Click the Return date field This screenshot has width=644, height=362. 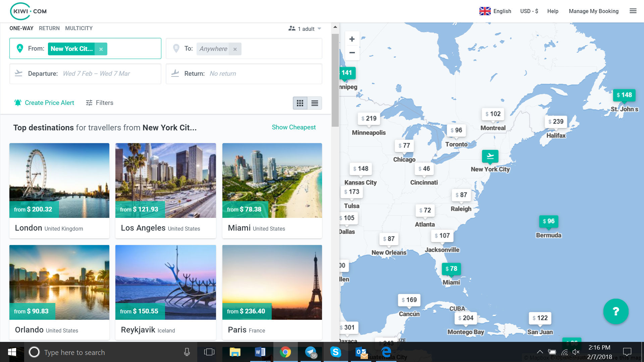pyautogui.click(x=244, y=74)
